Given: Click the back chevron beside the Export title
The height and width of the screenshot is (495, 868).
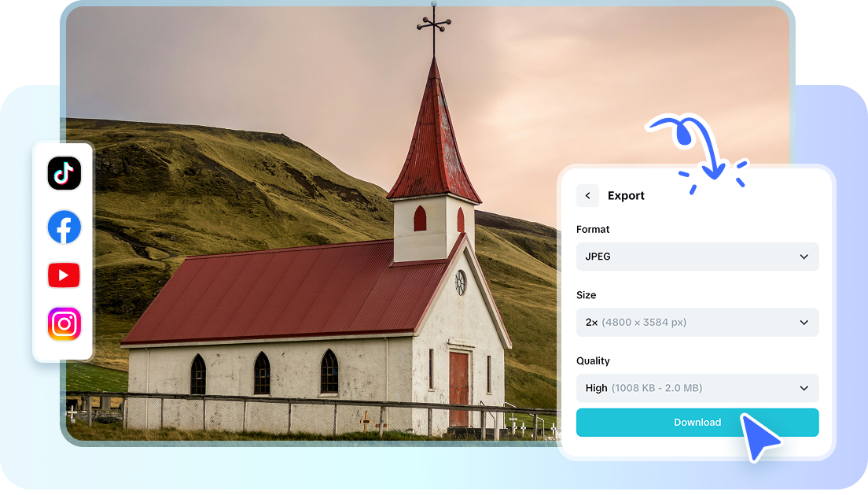Looking at the screenshot, I should tap(587, 195).
